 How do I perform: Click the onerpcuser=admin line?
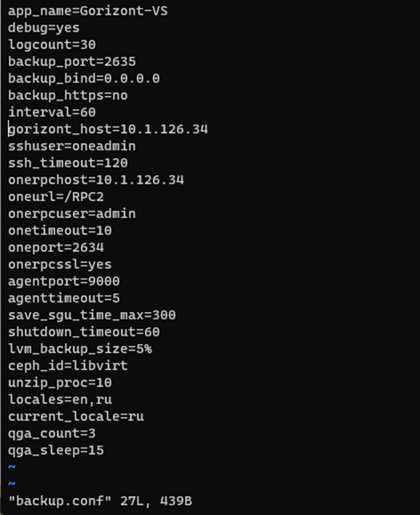(72, 214)
